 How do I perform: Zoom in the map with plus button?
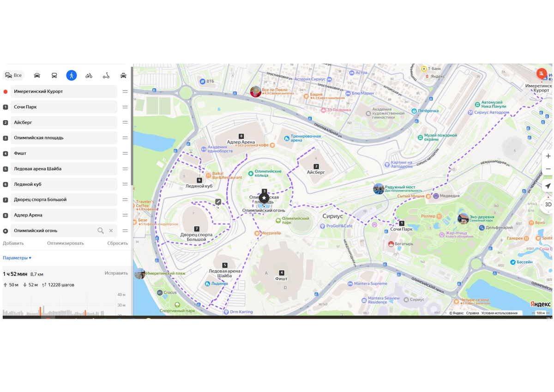pos(548,156)
